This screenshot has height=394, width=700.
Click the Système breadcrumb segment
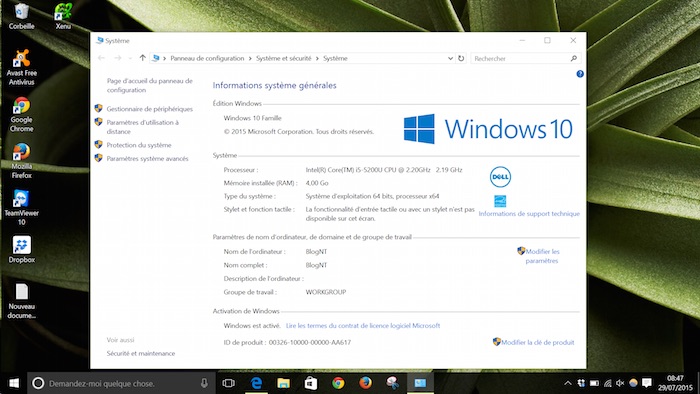[335, 58]
